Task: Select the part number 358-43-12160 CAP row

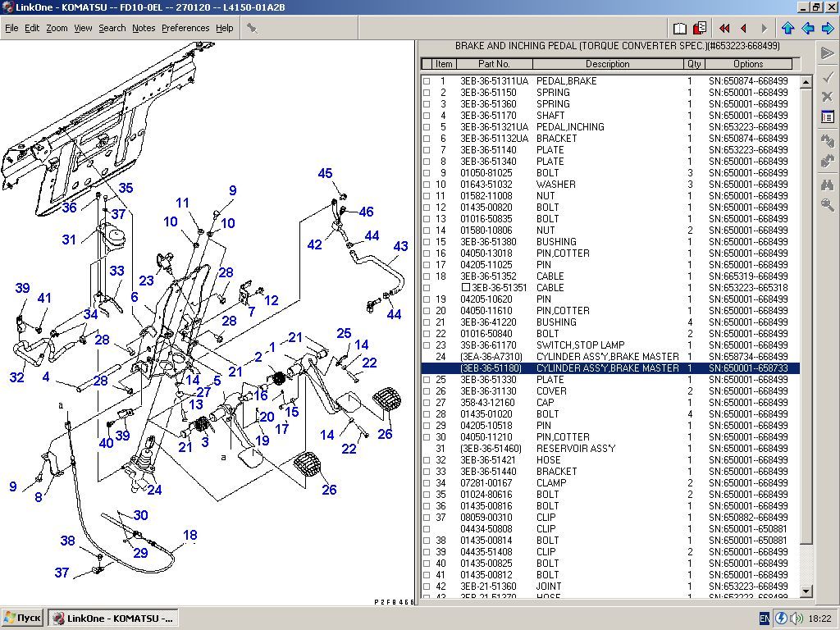Action: (x=610, y=403)
